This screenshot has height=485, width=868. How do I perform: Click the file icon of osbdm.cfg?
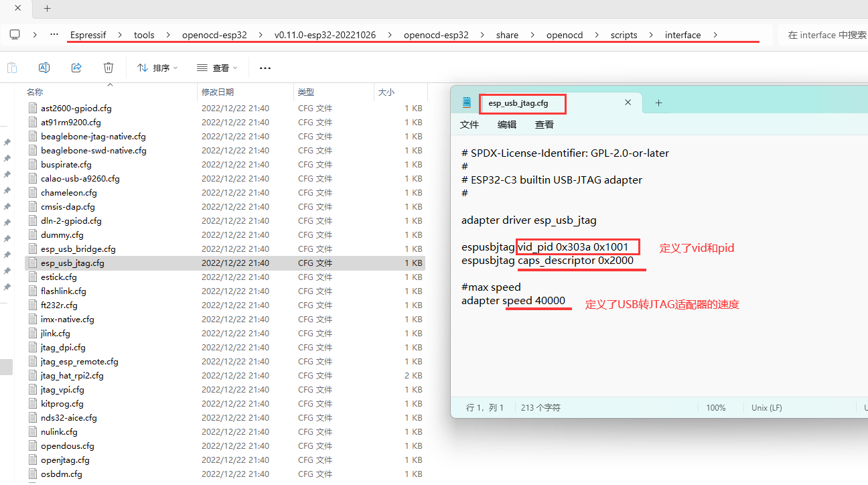[33, 474]
